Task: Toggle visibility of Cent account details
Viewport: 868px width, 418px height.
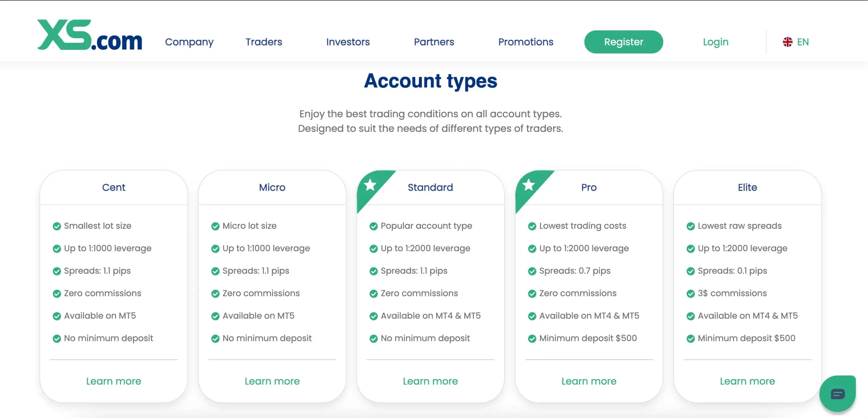Action: click(x=114, y=187)
